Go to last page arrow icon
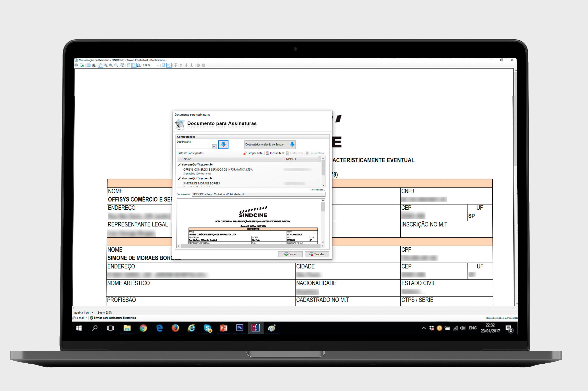Viewport: 588px width, 391px height. click(192, 65)
